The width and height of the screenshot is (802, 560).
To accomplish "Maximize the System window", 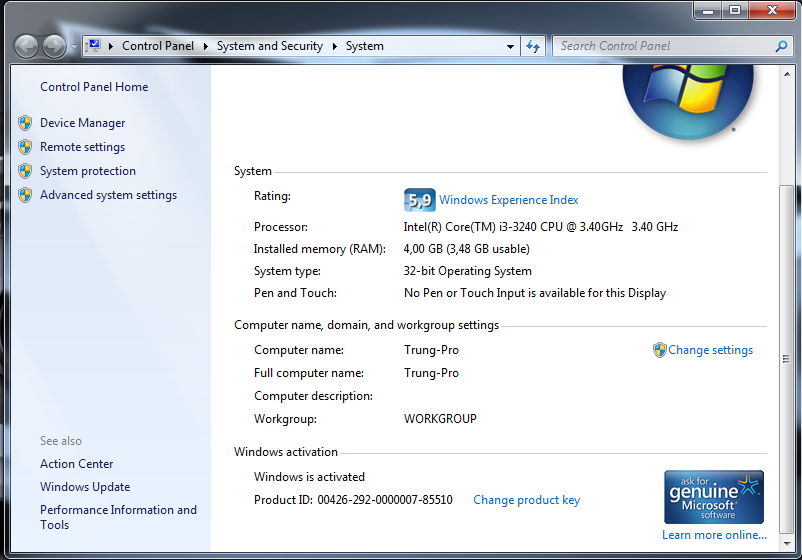I will coord(735,10).
